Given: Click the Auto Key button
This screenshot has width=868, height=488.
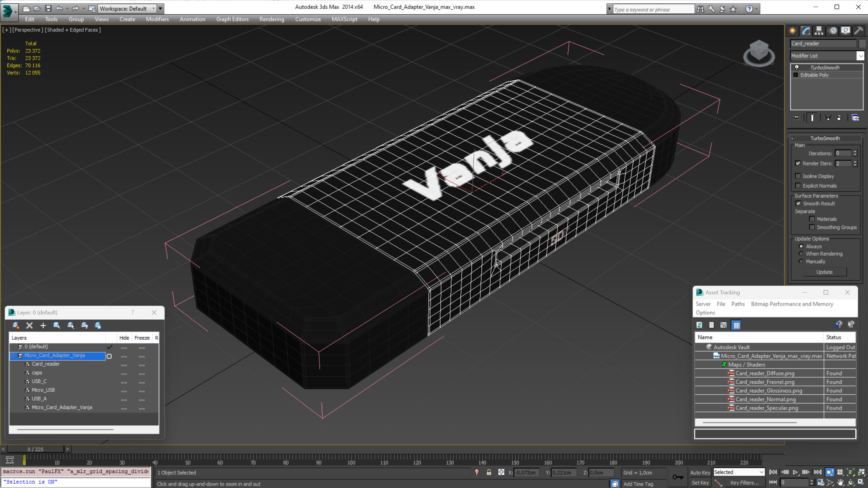Looking at the screenshot, I should point(700,472).
